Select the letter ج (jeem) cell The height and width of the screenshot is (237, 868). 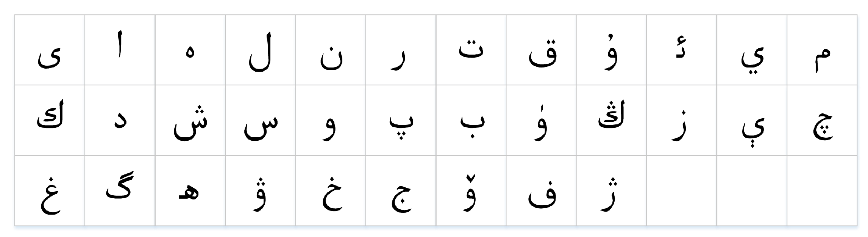(401, 191)
